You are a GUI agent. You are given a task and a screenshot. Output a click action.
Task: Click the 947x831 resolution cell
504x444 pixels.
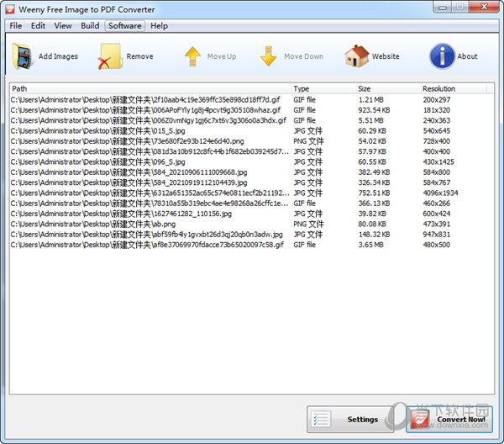[437, 235]
